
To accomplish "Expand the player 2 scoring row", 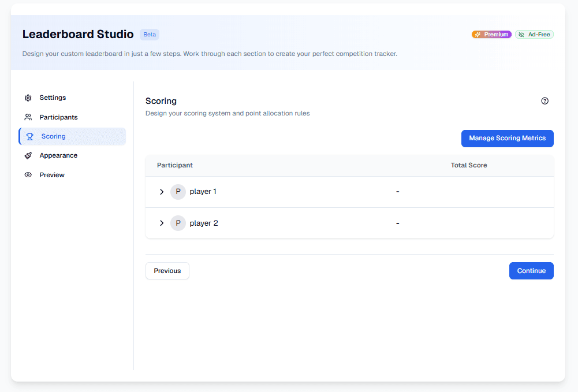I will click(162, 223).
